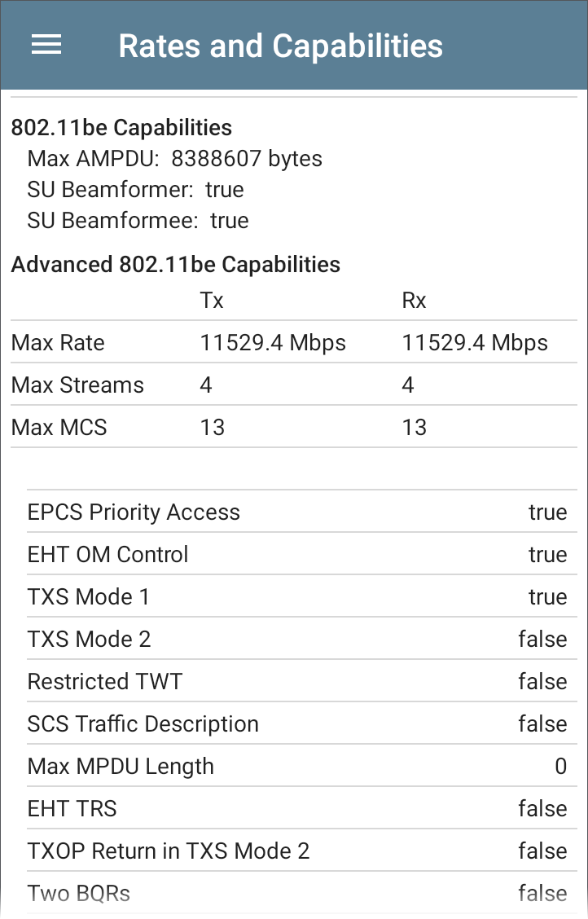Viewport: 588px width, 919px height.
Task: Tap the Max Streams Tx value
Action: coord(206,385)
